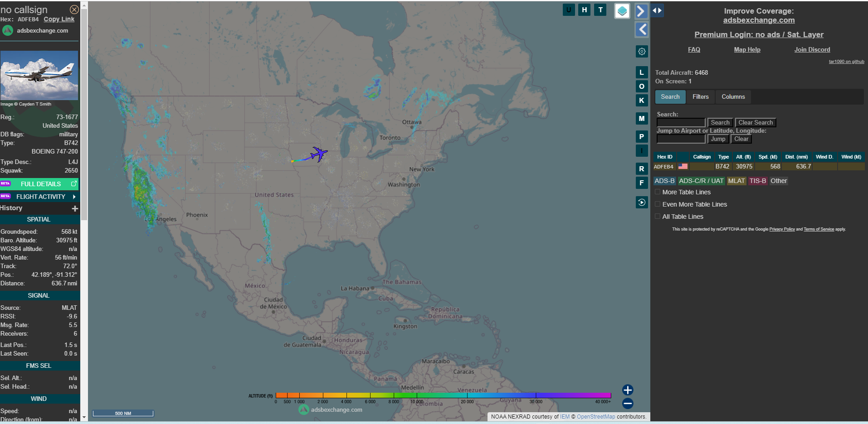Screen dimensions: 868x424
Task: Click the MLAT source legend tag
Action: tap(736, 181)
